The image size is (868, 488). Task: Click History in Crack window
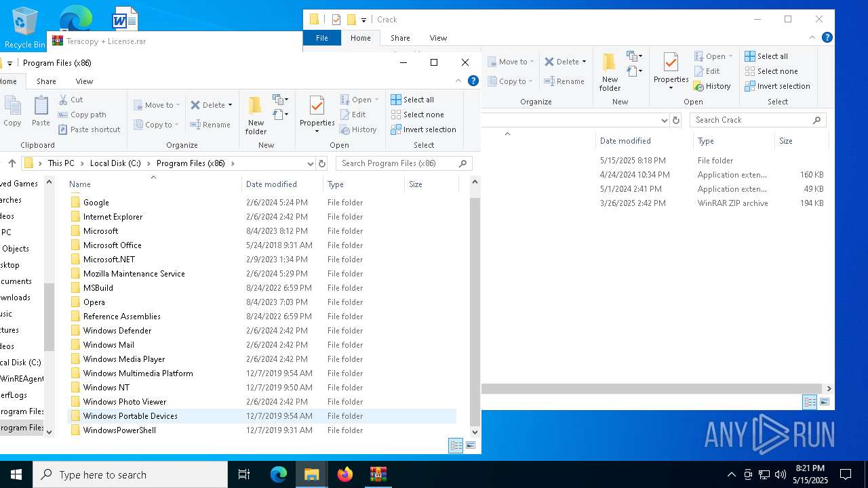click(x=712, y=86)
